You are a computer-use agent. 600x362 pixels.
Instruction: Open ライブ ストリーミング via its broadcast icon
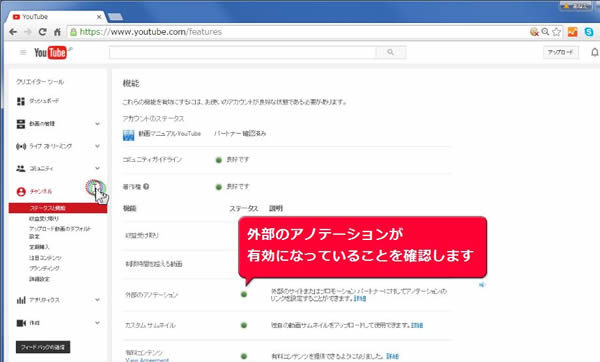coord(21,146)
